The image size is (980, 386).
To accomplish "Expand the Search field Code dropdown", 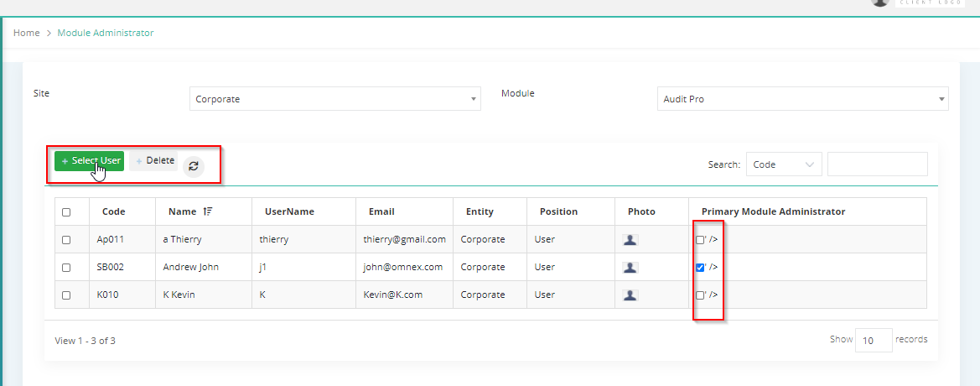I will (x=785, y=164).
